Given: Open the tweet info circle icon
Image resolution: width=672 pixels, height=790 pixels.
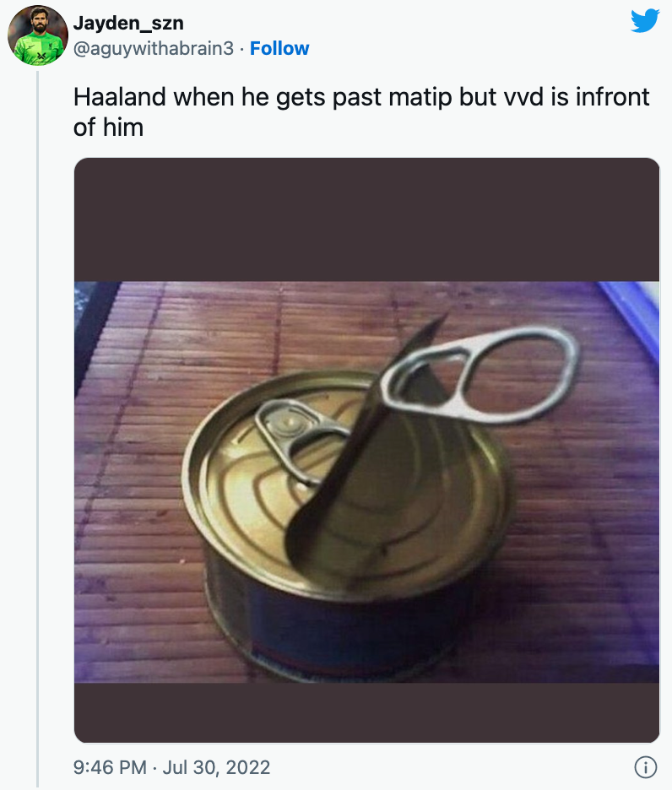Looking at the screenshot, I should pyautogui.click(x=645, y=767).
